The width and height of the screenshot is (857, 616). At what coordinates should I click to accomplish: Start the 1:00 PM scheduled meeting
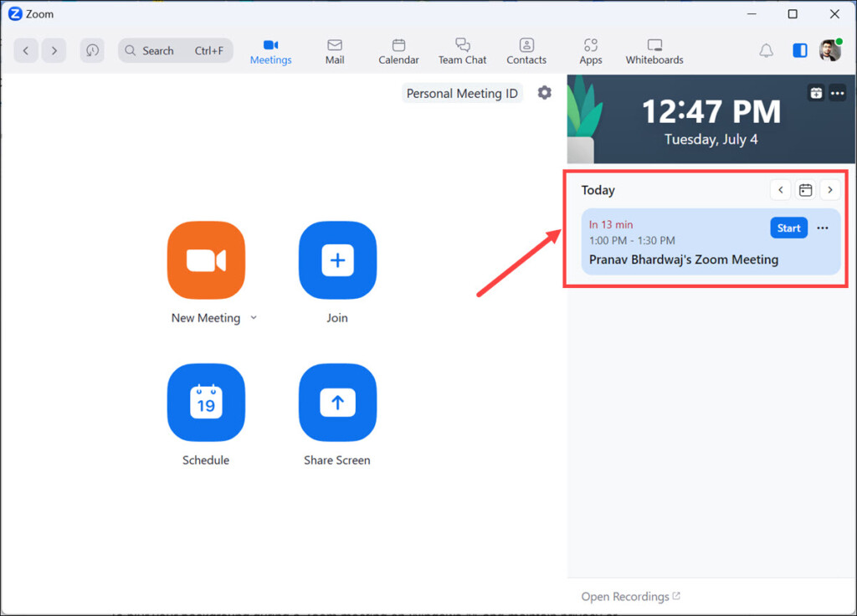click(x=788, y=228)
